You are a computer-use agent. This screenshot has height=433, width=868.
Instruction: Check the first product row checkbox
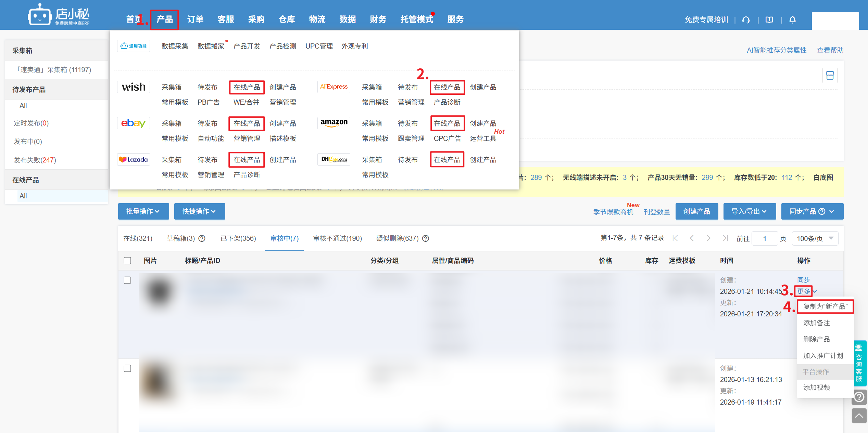(127, 280)
